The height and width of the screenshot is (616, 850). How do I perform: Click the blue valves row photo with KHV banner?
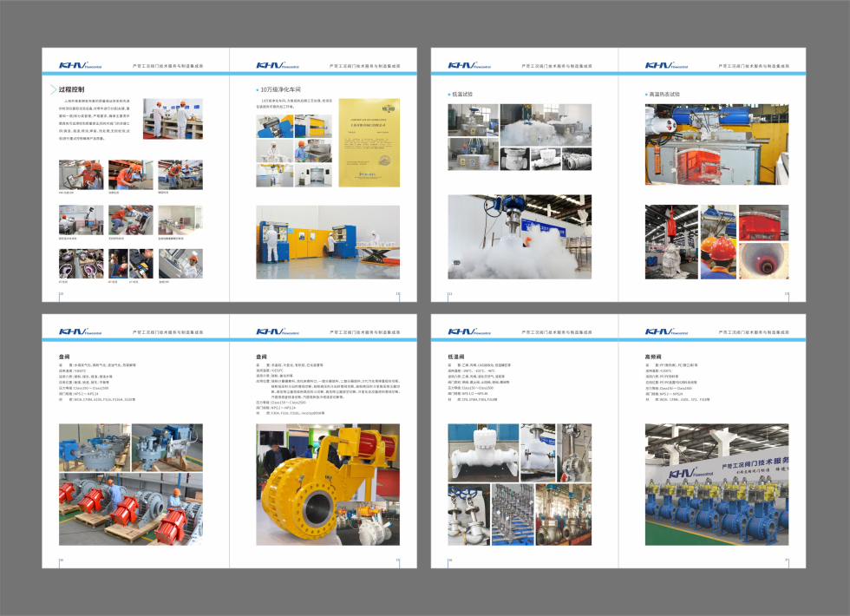click(716, 484)
